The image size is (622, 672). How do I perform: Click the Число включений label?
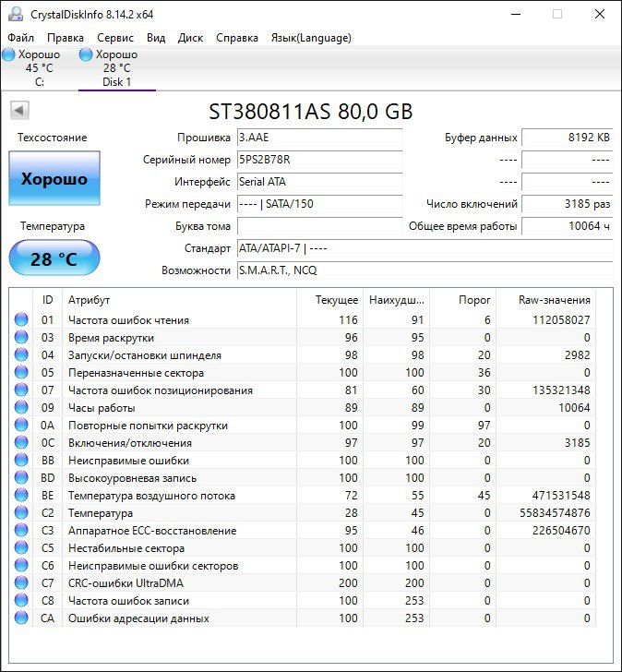click(472, 204)
